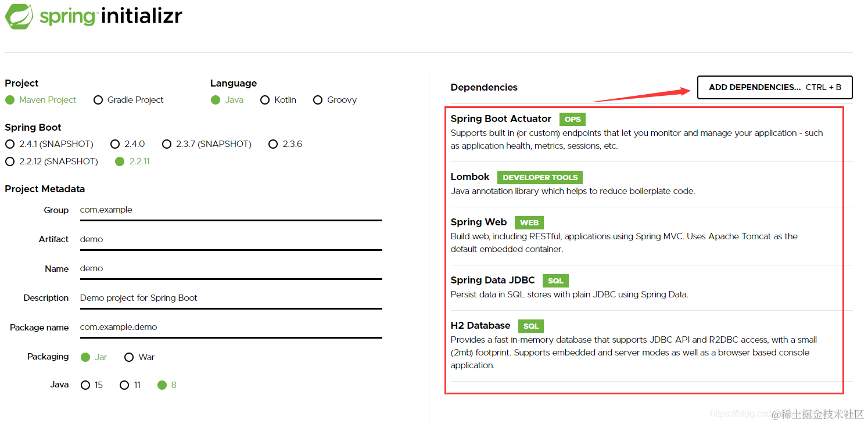868x424 pixels.
Task: Click the Group input field
Action: (231, 210)
